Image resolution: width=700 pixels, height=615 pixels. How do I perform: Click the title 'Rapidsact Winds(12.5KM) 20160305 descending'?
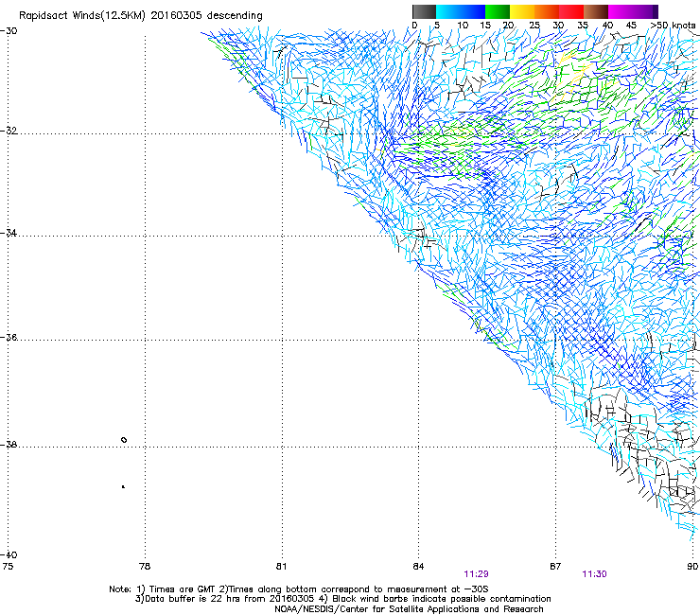click(x=141, y=16)
